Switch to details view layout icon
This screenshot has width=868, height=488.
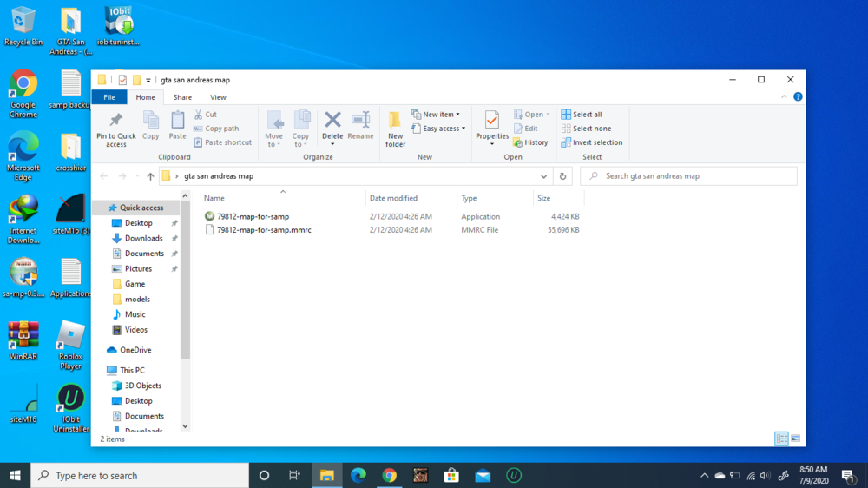click(x=782, y=439)
